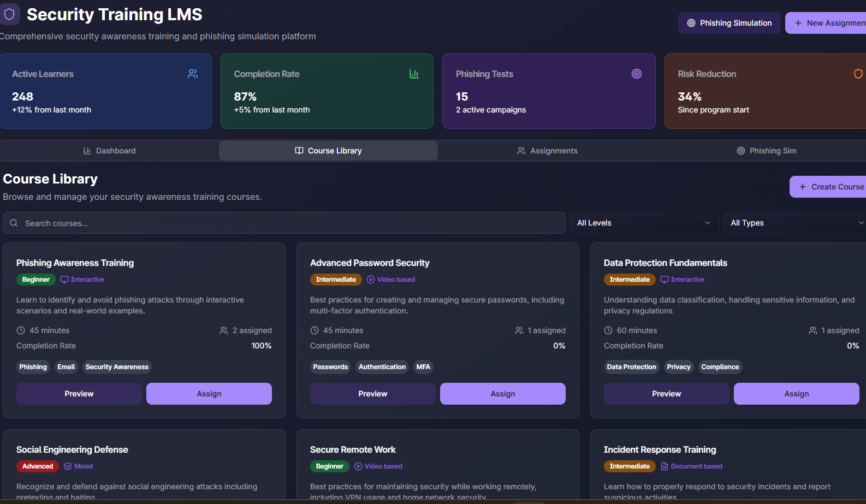
Task: Click the users icon on Active Learners card
Action: click(x=193, y=74)
